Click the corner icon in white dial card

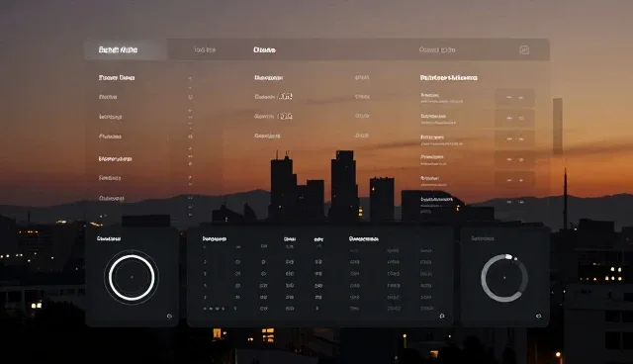(169, 316)
